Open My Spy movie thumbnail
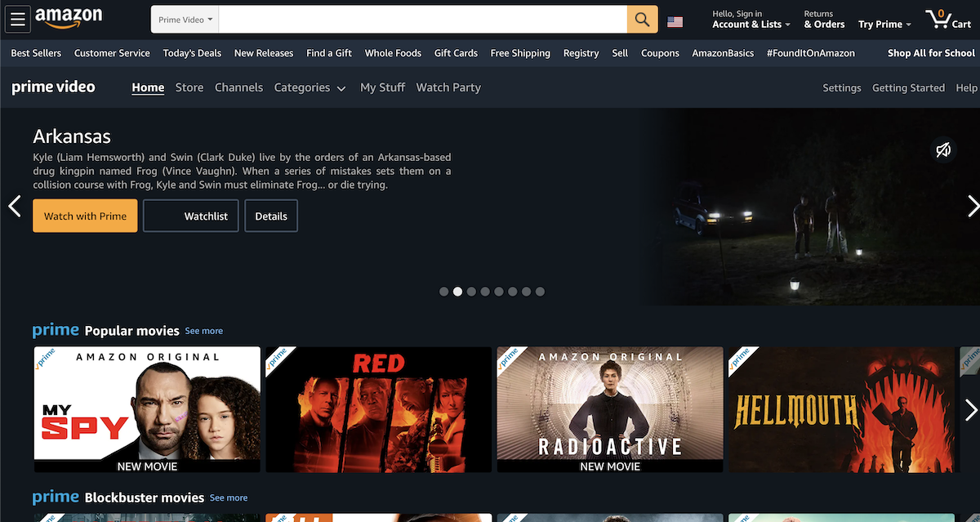 [147, 409]
